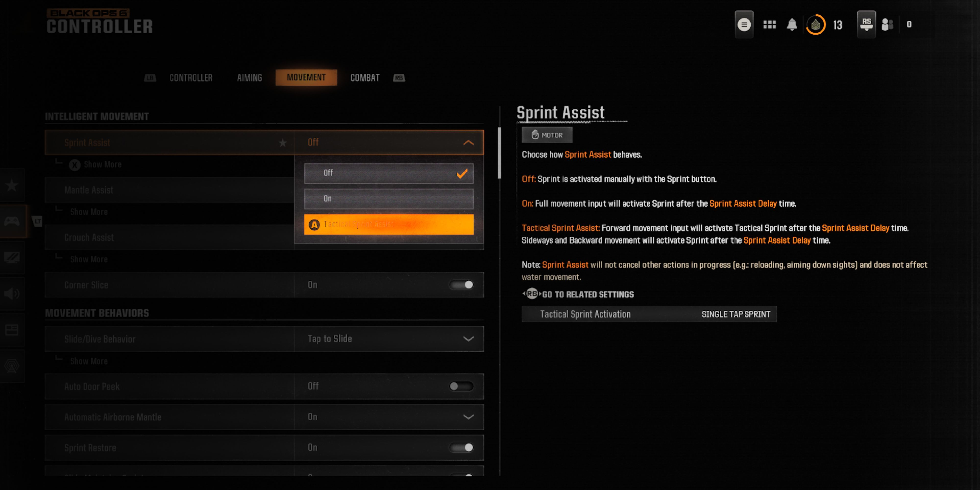The width and height of the screenshot is (980, 490).
Task: Open the apps grid icon
Action: coord(769,25)
